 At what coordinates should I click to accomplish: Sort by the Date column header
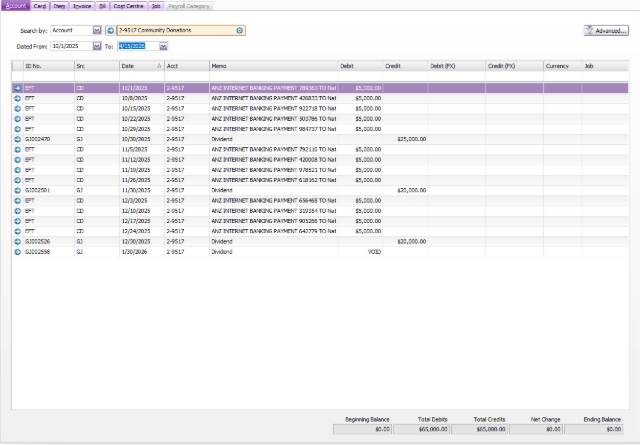point(142,66)
